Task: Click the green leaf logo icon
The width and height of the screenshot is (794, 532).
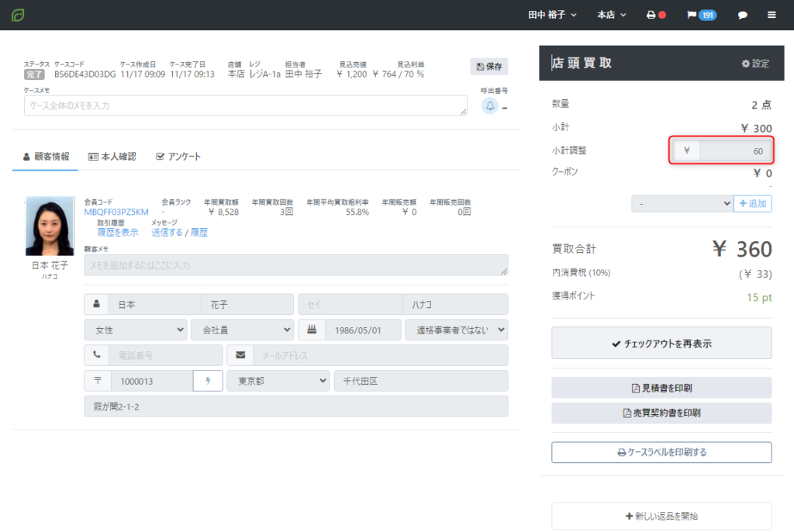Action: (x=18, y=16)
